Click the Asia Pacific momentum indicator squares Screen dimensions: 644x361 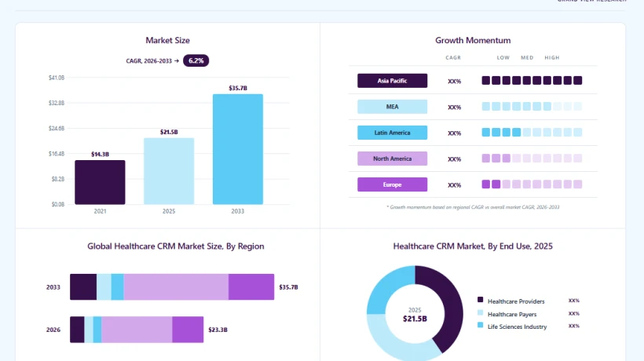pyautogui.click(x=532, y=80)
